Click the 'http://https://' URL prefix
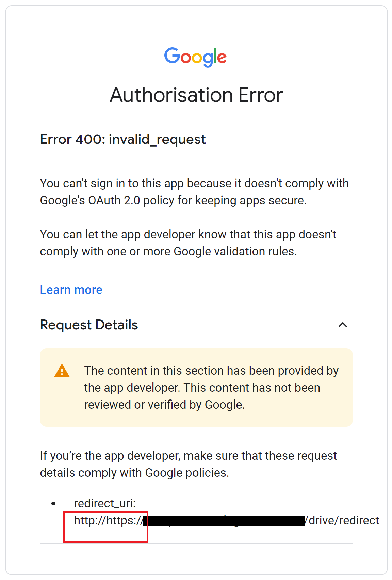This screenshot has height=580, width=392. pyautogui.click(x=109, y=520)
